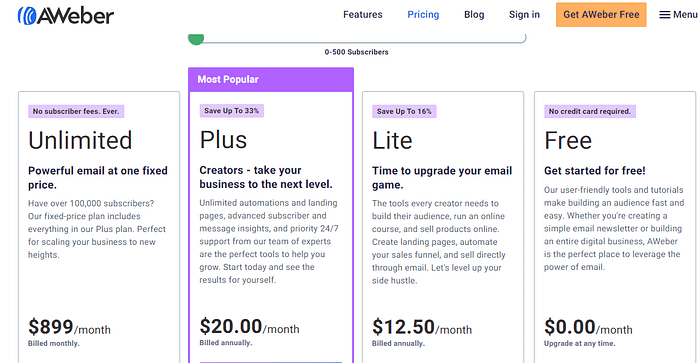Open the Blog nav link
The image size is (700, 363).
474,15
